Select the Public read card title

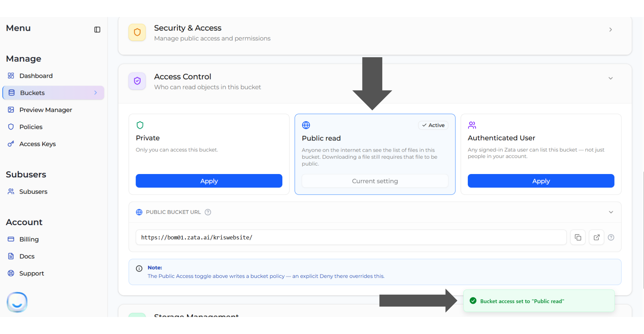[x=321, y=138]
